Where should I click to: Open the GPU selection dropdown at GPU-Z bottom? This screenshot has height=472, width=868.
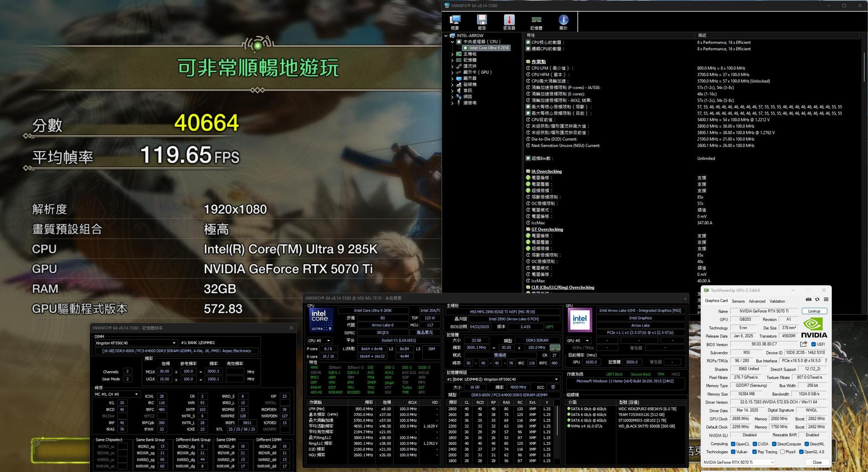point(739,462)
